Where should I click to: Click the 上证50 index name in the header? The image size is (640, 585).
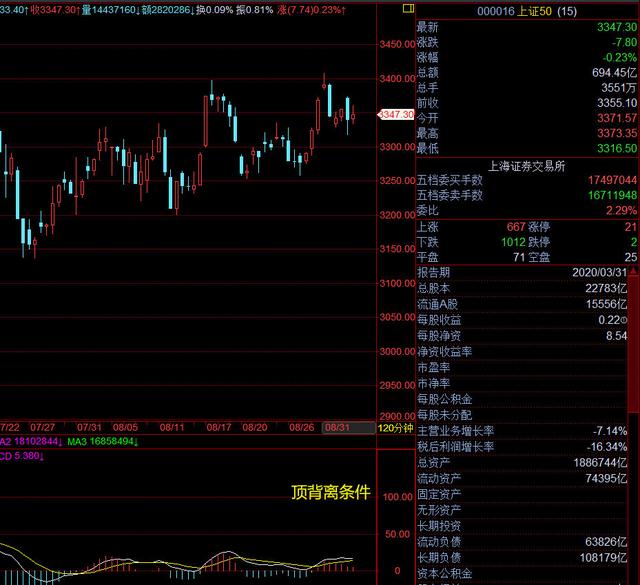tap(534, 11)
